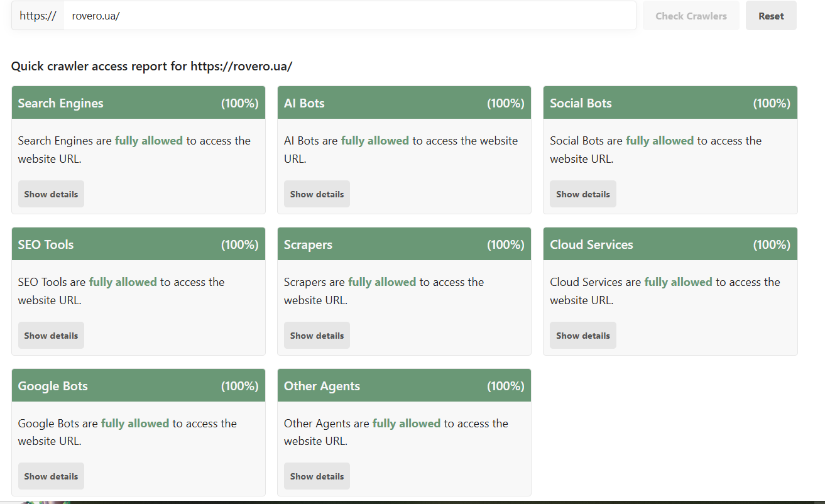The image size is (825, 504).
Task: Expand Social Bots details
Action: pyautogui.click(x=582, y=194)
